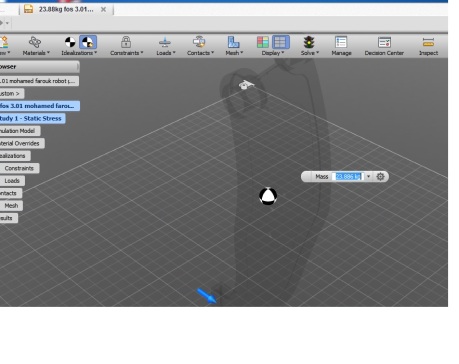Select the white constraint glyph atop the model
The width and height of the screenshot is (459, 364).
tap(246, 85)
